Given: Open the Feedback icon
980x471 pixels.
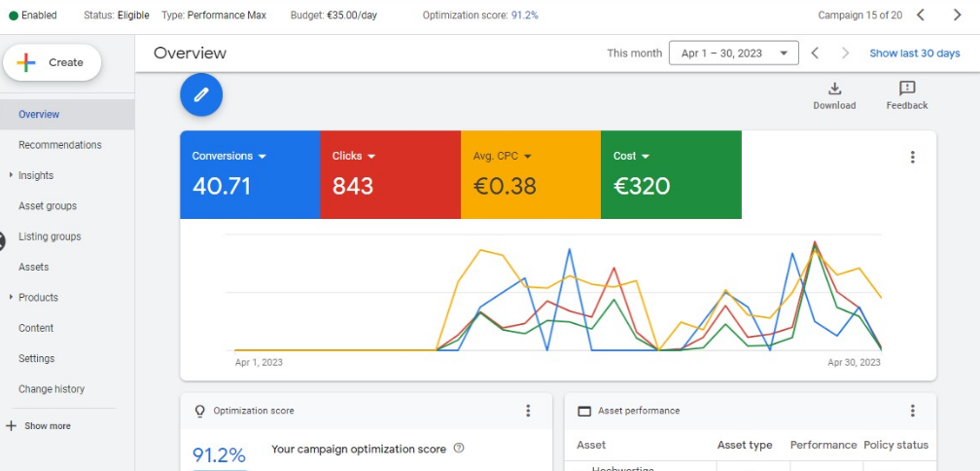Looking at the screenshot, I should tap(907, 89).
